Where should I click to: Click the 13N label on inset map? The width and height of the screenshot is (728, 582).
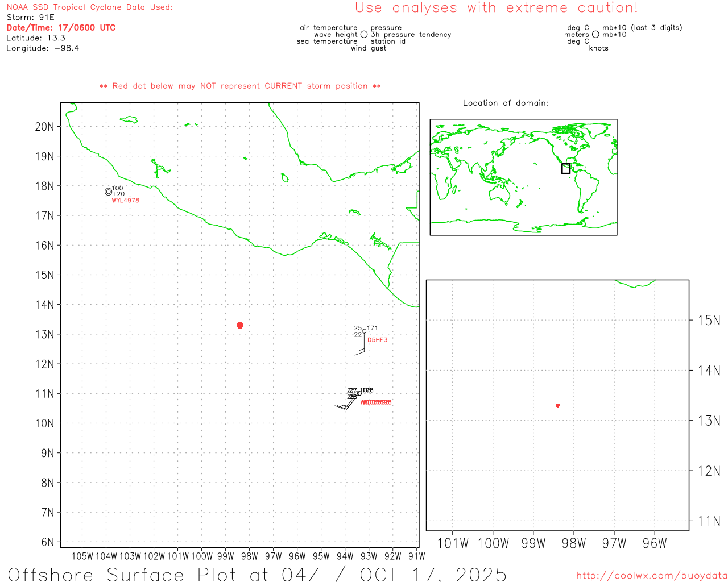click(709, 421)
